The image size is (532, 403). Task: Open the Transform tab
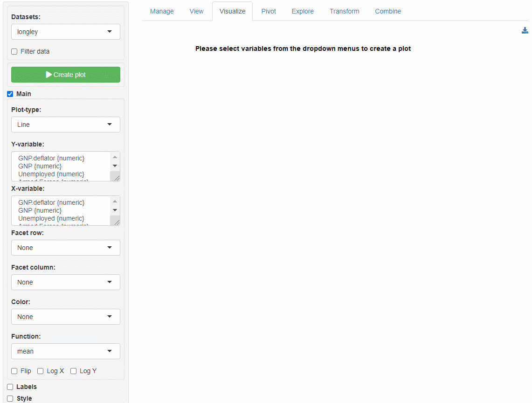pyautogui.click(x=344, y=11)
